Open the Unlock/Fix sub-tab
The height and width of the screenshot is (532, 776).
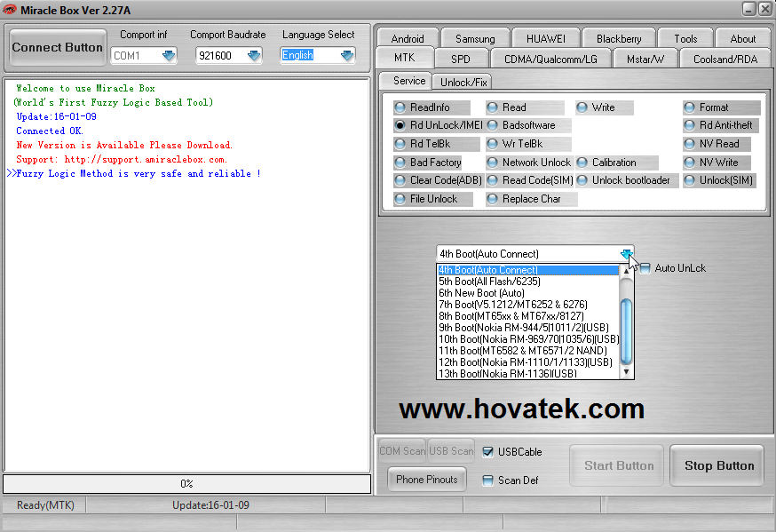coord(465,82)
